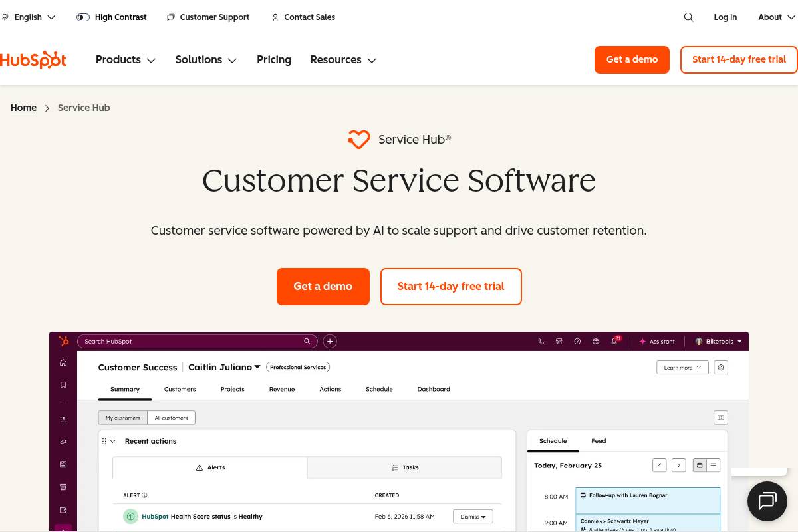The height and width of the screenshot is (532, 798).
Task: Expand the Solutions menu
Action: pyautogui.click(x=206, y=60)
